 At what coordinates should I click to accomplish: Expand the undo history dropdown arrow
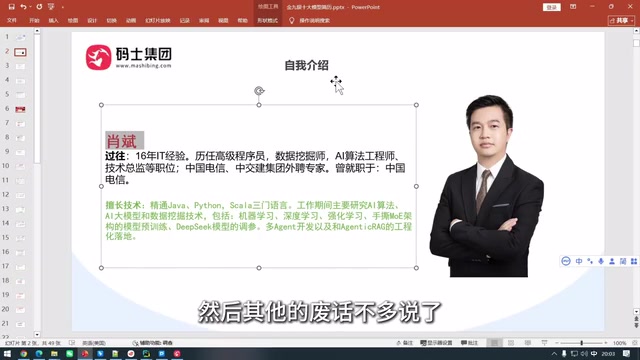(31, 7)
